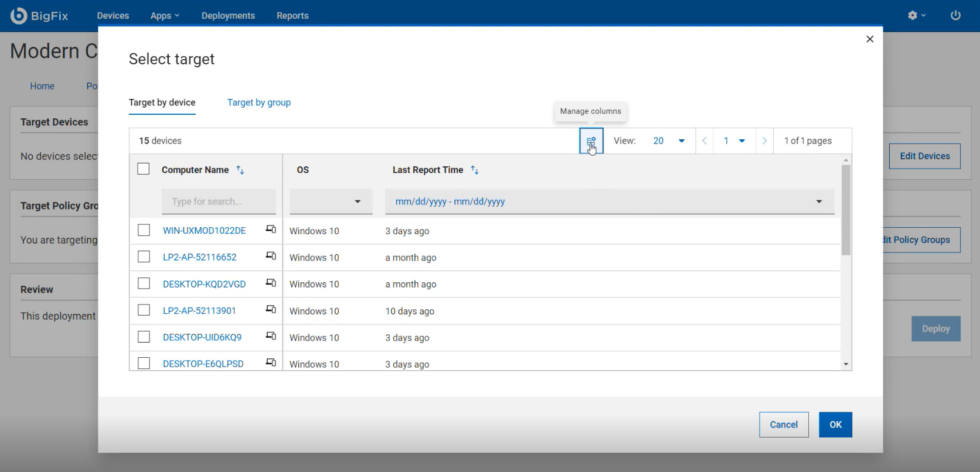The height and width of the screenshot is (472, 980).
Task: Click the OK button
Action: 835,425
